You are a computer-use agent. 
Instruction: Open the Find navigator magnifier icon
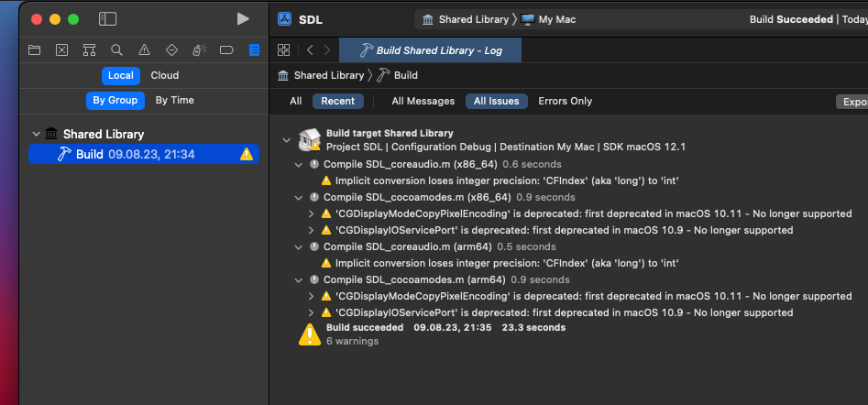coord(116,50)
